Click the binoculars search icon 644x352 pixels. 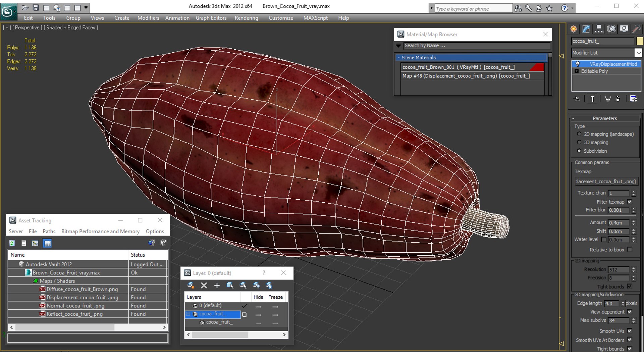518,8
